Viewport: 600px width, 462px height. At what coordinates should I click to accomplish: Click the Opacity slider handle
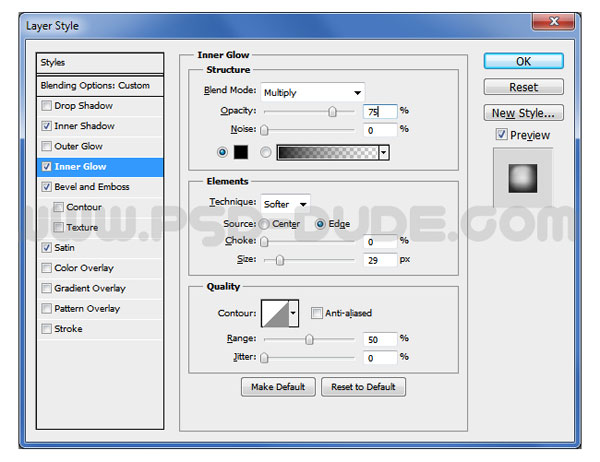(333, 111)
